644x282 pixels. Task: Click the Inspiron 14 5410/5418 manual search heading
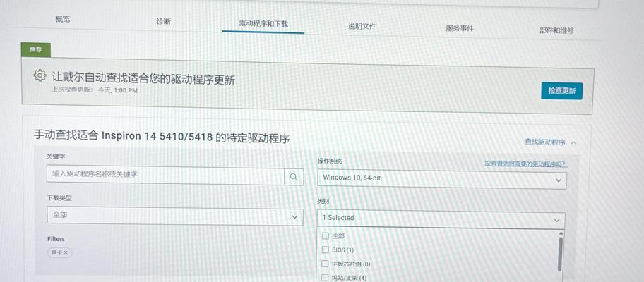click(x=162, y=137)
